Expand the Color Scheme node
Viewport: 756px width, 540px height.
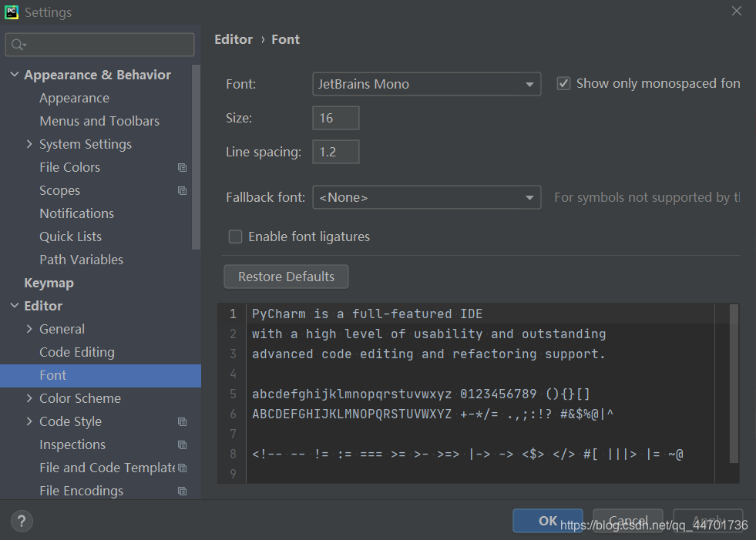29,398
